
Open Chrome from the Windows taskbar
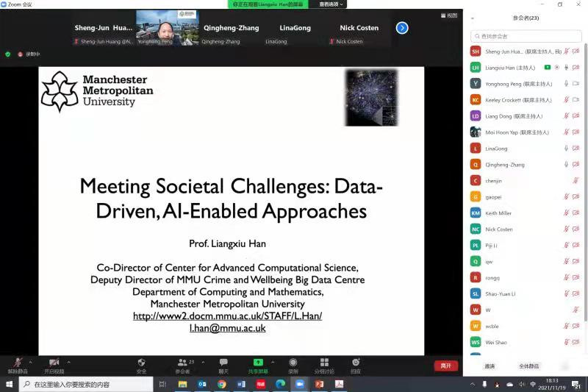[x=221, y=385]
